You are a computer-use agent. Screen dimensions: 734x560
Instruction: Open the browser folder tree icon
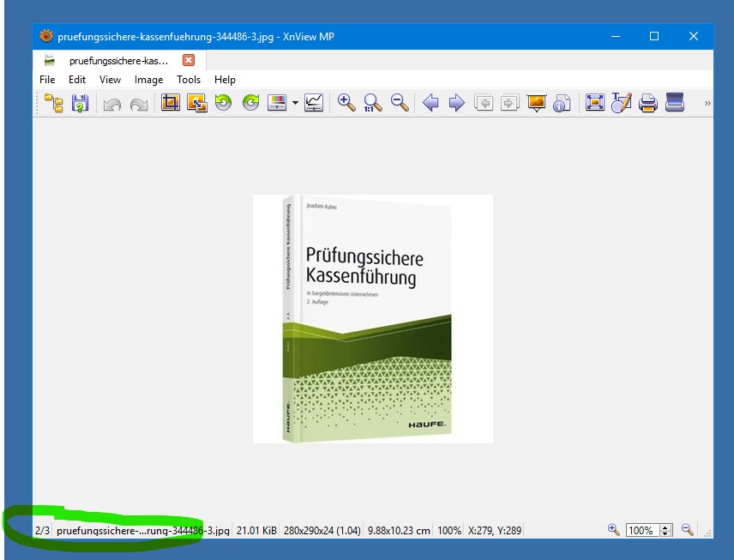click(54, 103)
